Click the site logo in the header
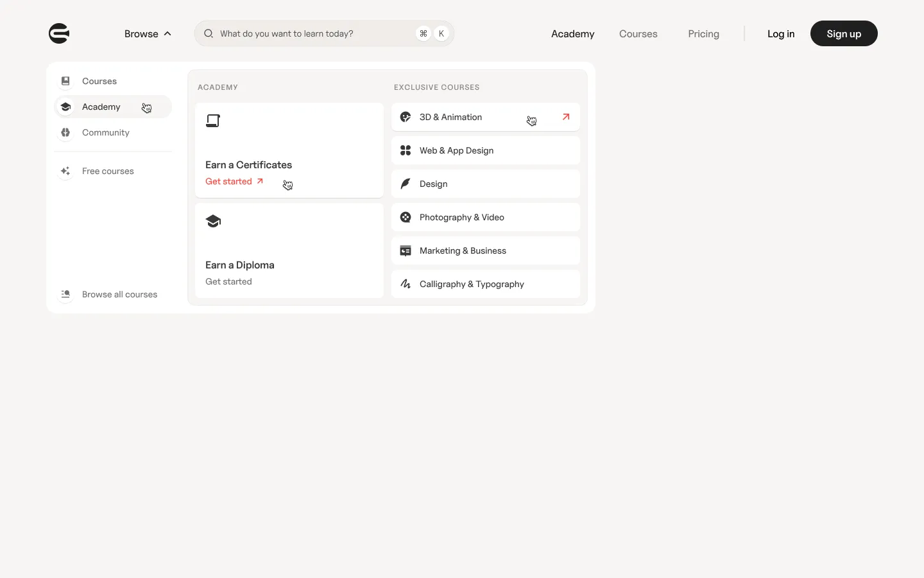Image resolution: width=924 pixels, height=578 pixels. pyautogui.click(x=59, y=33)
